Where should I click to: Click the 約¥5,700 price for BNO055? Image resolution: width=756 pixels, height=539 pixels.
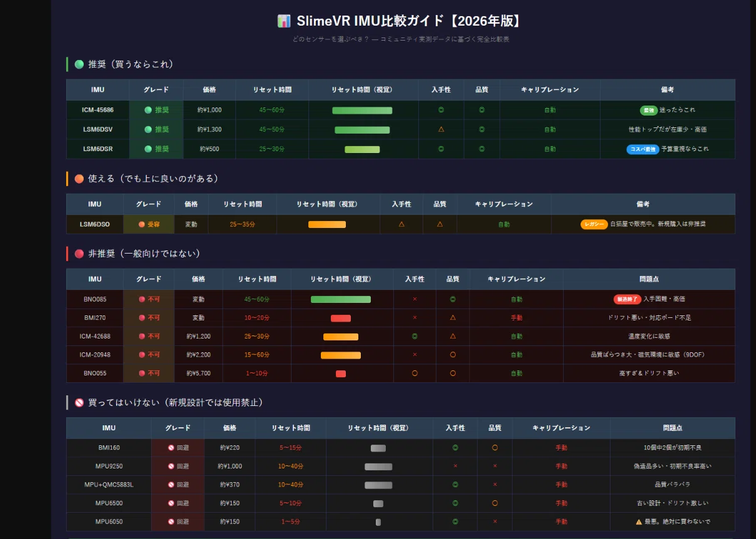point(199,373)
